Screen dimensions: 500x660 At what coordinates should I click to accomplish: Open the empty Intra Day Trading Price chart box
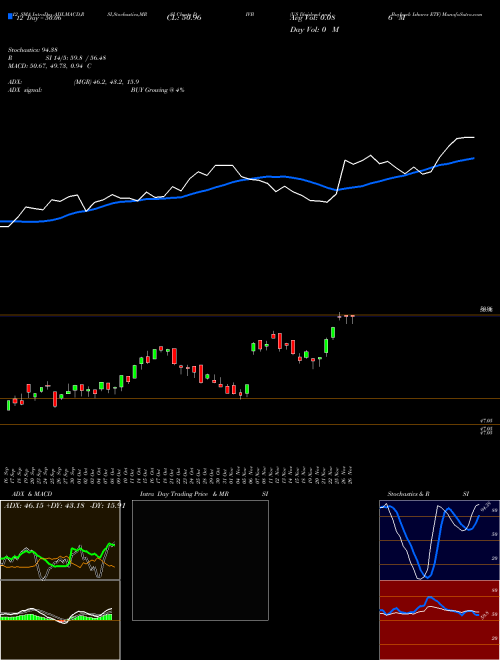(200, 560)
